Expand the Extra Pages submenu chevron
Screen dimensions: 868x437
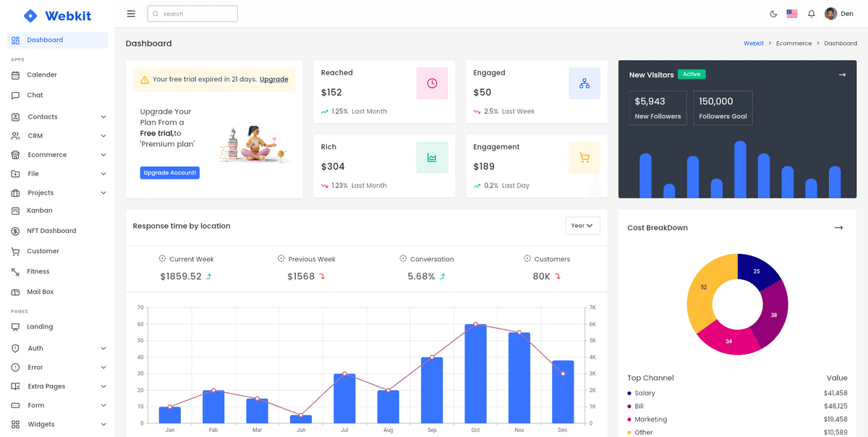point(103,386)
